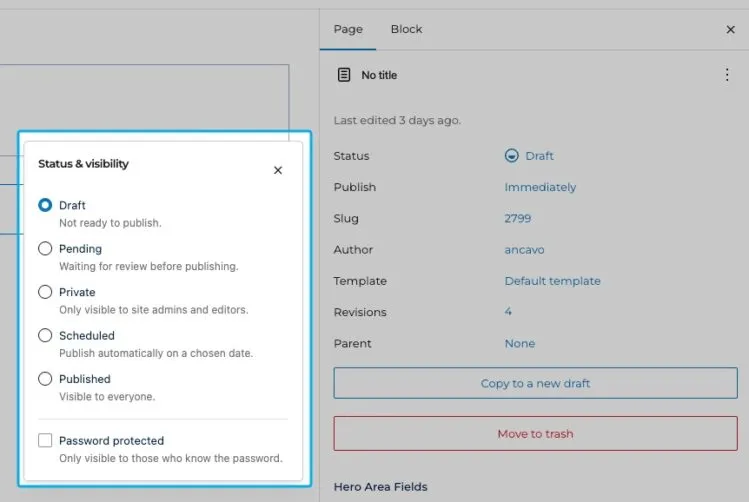The image size is (749, 502).
Task: Click Waiting for review before publishing text
Action: coord(149,267)
